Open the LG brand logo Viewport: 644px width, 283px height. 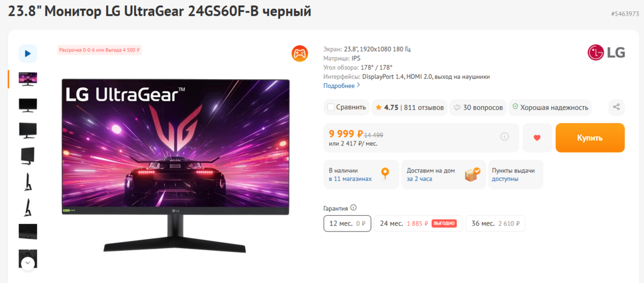[x=606, y=53]
